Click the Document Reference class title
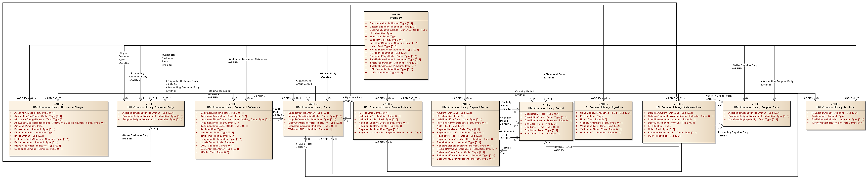The width and height of the screenshot is (868, 179). point(234,107)
